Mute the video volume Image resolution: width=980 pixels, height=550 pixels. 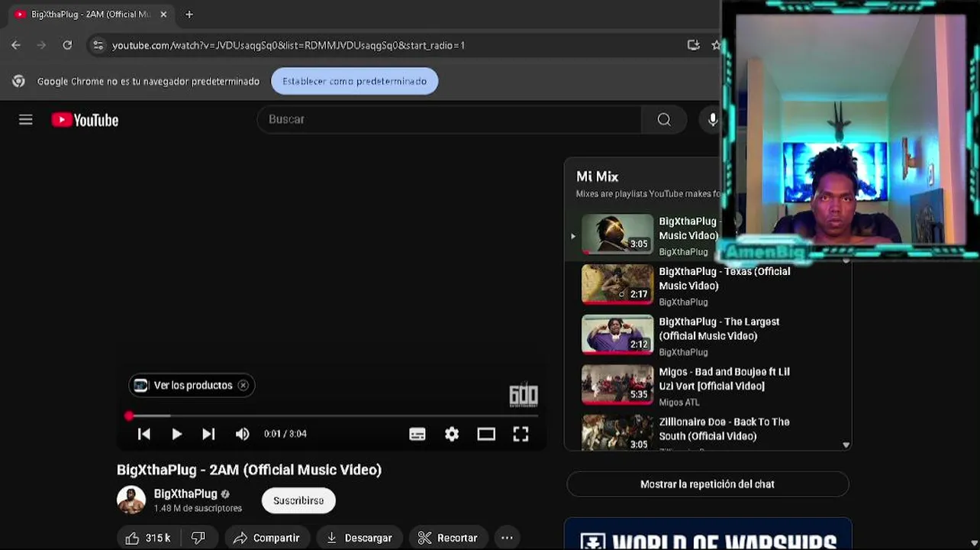243,434
